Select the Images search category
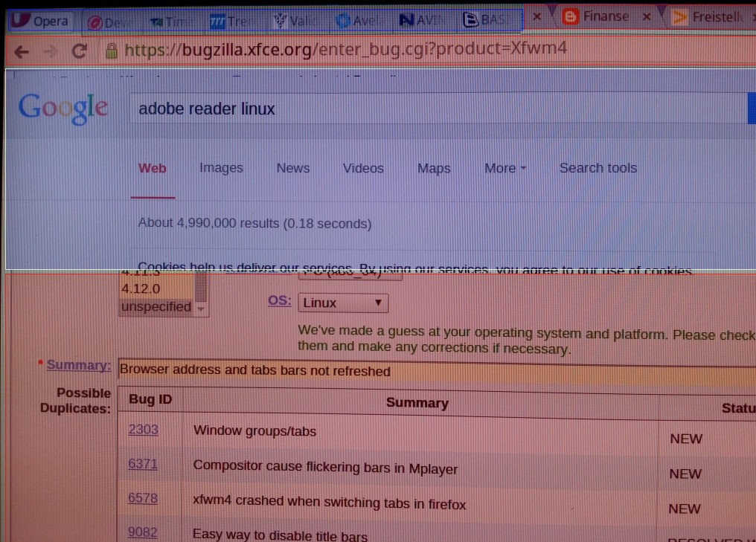Image resolution: width=756 pixels, height=542 pixels. point(221,168)
